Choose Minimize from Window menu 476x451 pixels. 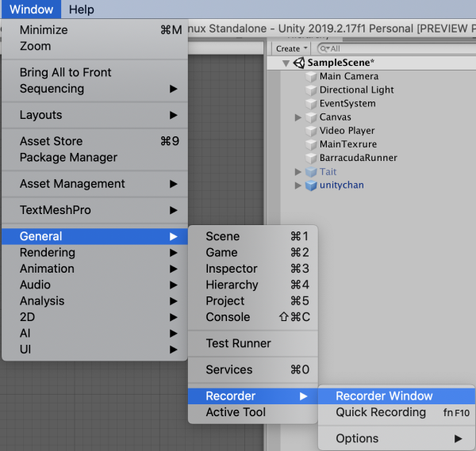tap(94, 30)
